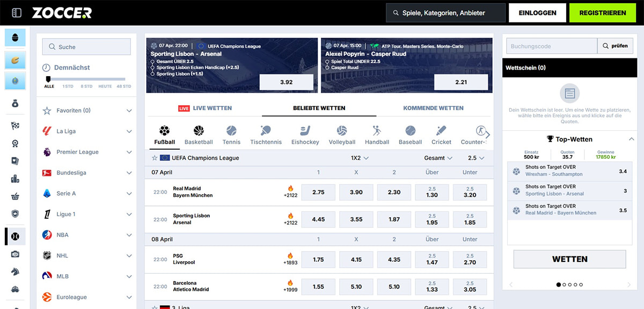Expand the Premier League section
The width and height of the screenshot is (644, 309).
click(129, 152)
